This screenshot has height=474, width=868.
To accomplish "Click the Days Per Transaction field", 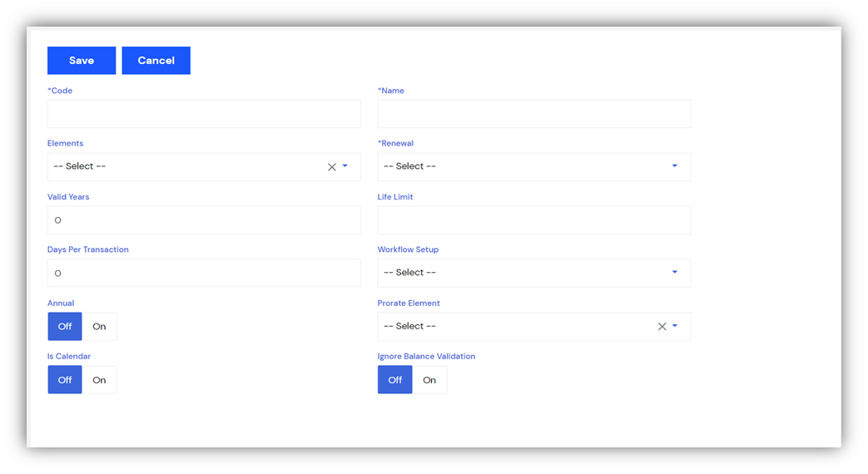I will [204, 274].
